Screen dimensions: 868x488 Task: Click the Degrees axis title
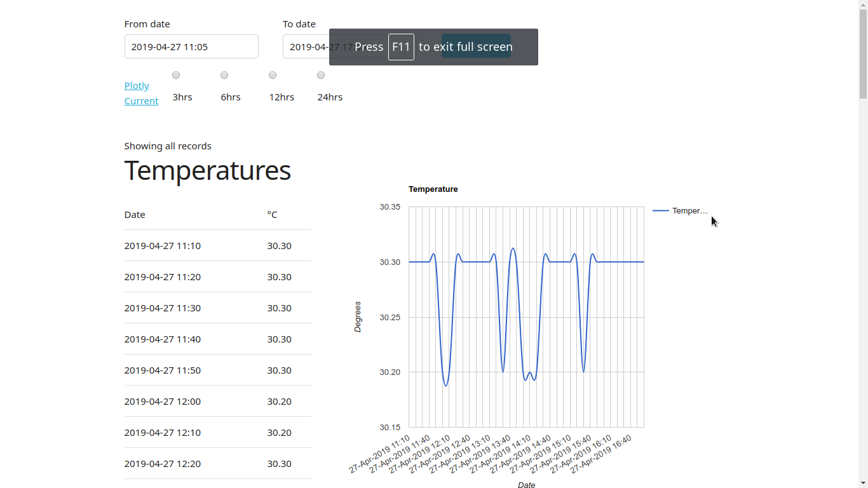[x=357, y=316]
